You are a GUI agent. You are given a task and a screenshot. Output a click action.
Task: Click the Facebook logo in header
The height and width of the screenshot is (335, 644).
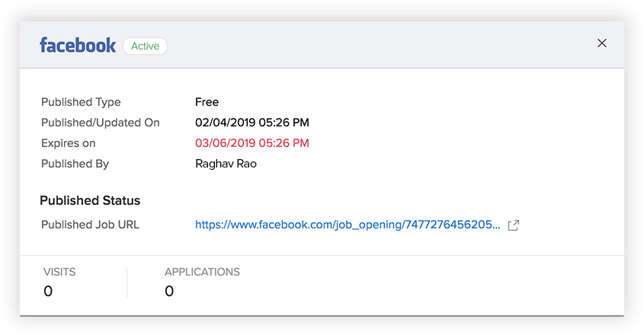click(x=78, y=45)
